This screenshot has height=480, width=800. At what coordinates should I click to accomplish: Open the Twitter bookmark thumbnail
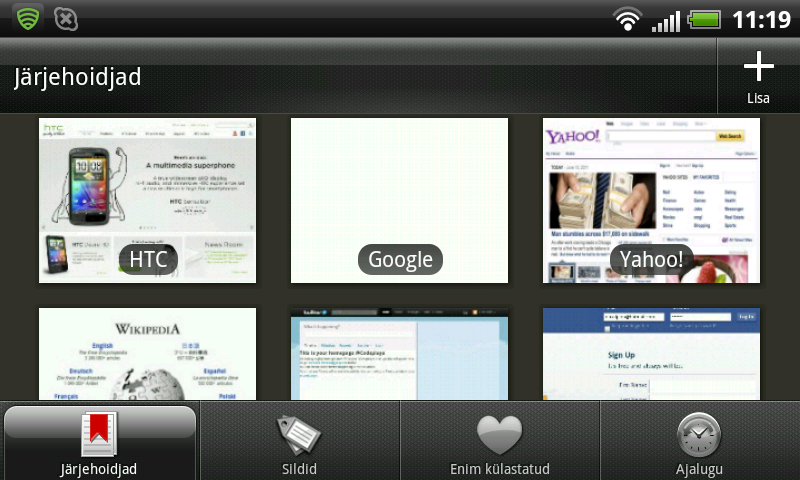[399, 353]
